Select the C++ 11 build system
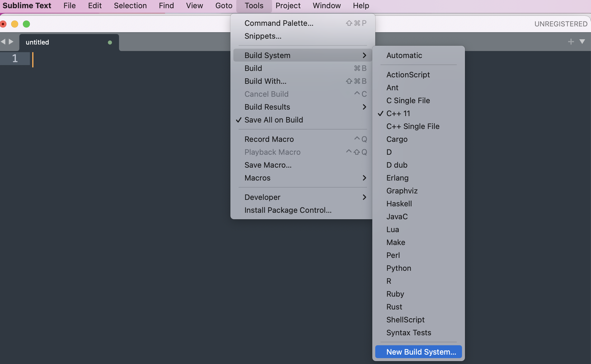 pyautogui.click(x=398, y=113)
